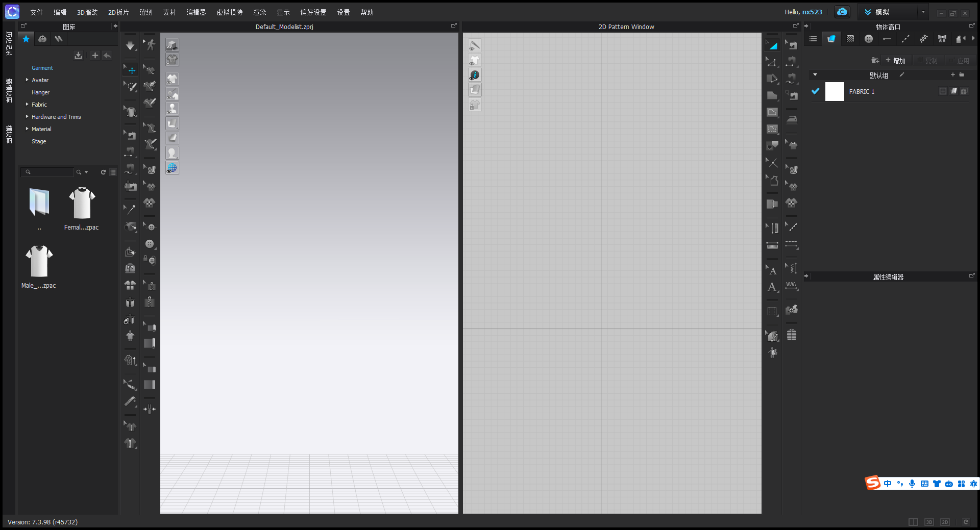This screenshot has height=530, width=980.
Task: Click the cloud sync icon by username
Action: tap(842, 12)
